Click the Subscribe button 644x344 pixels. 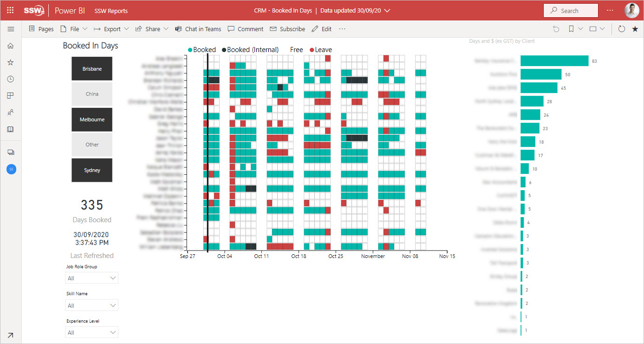click(x=287, y=29)
